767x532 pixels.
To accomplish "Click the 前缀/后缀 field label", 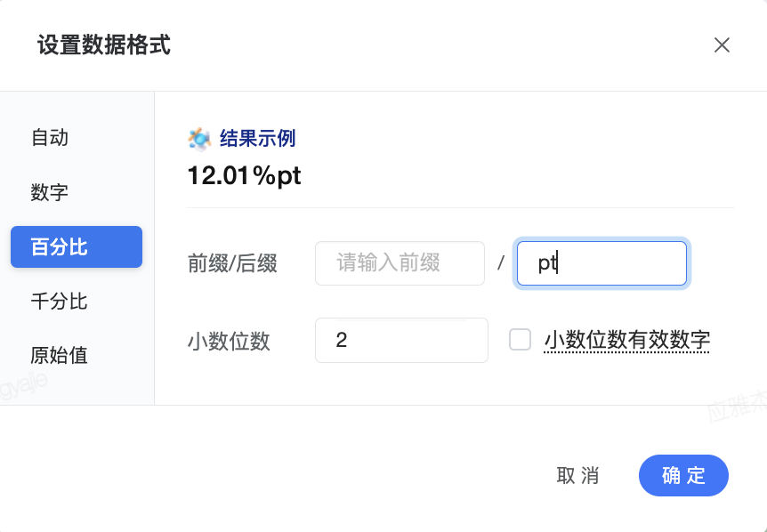I will point(232,263).
